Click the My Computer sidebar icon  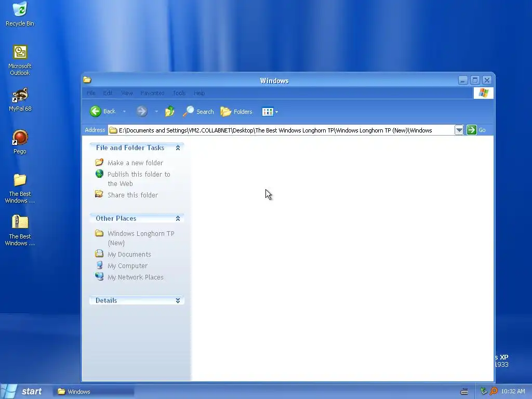[99, 265]
